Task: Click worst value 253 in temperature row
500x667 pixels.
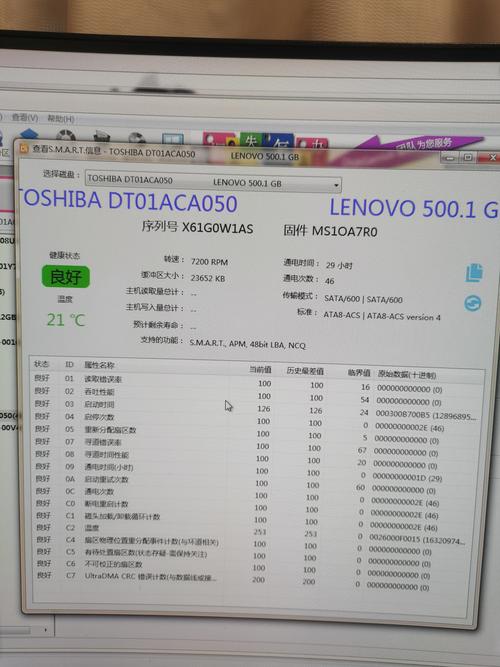Action: pyautogui.click(x=311, y=533)
